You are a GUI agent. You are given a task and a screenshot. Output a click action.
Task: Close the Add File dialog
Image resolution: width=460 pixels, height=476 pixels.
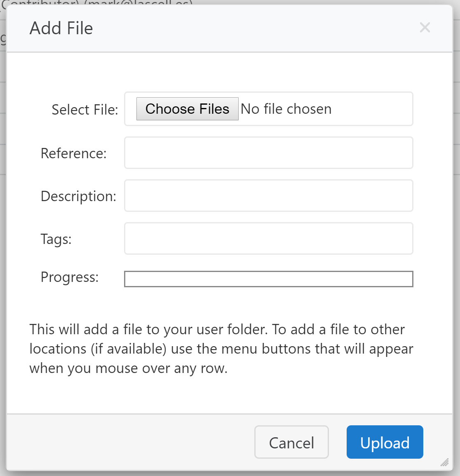[x=425, y=28]
